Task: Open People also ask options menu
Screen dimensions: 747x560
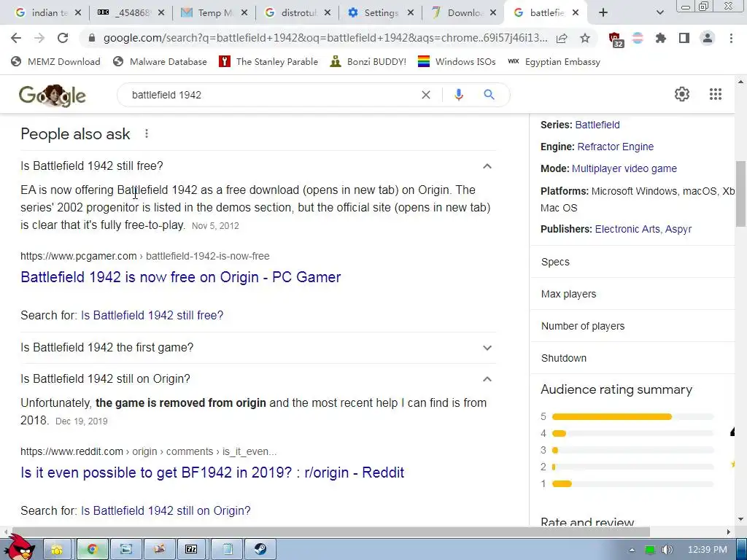Action: (146, 134)
